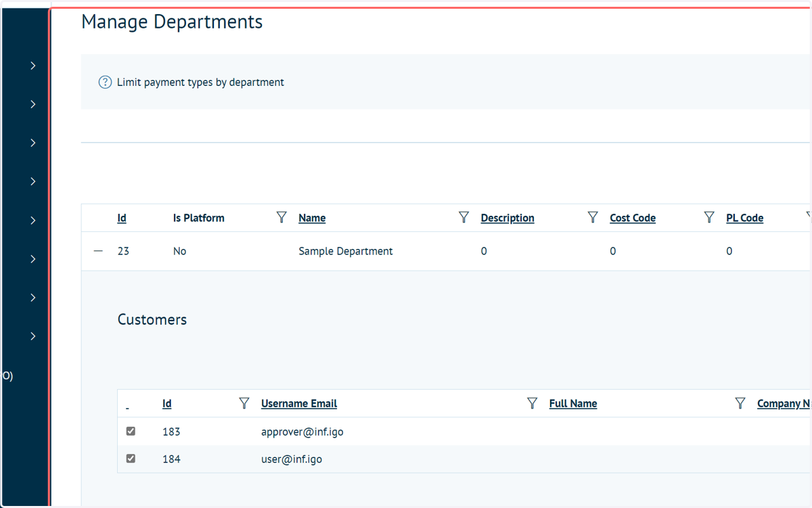Sort customers by Username Email
The height and width of the screenshot is (508, 812).
pyautogui.click(x=299, y=404)
